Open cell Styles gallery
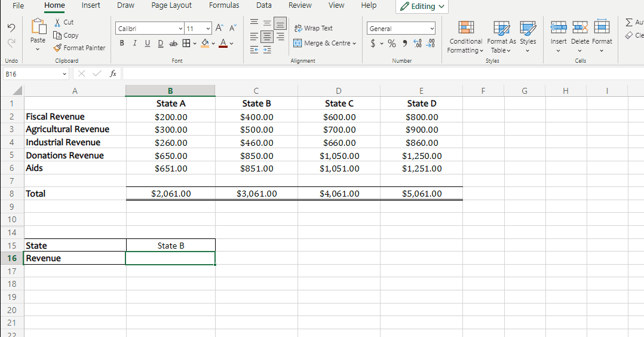The image size is (644, 337). [x=528, y=37]
